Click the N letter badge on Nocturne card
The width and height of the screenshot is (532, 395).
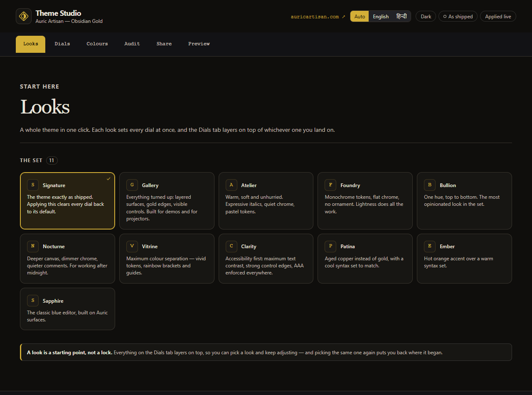click(x=33, y=246)
